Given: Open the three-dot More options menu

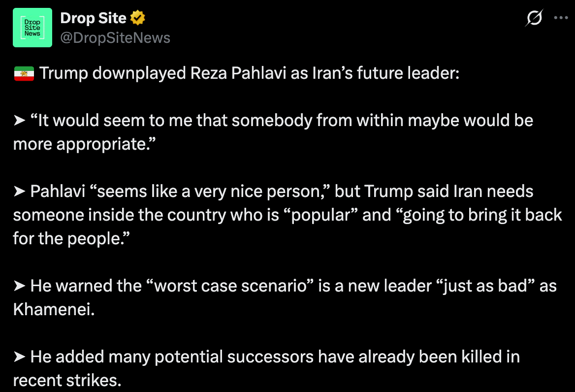Looking at the screenshot, I should (561, 18).
